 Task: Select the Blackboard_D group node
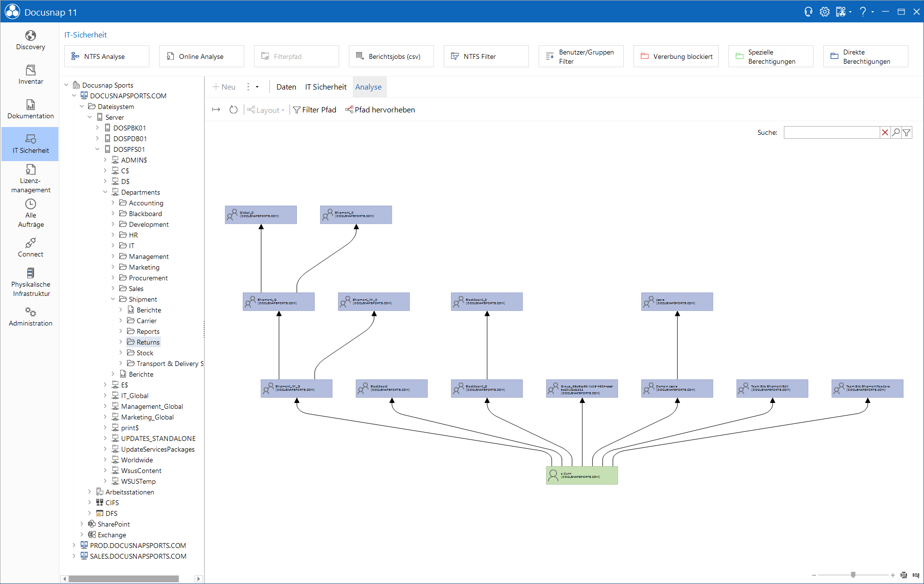pos(487,302)
